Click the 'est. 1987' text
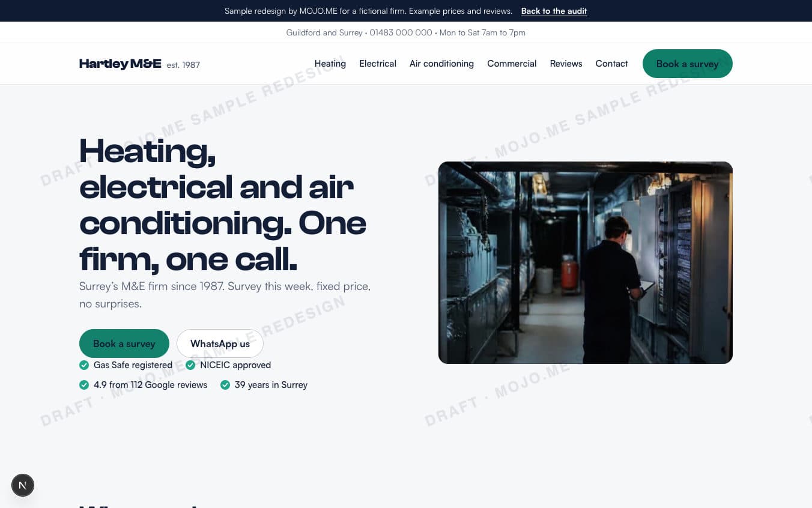Viewport: 812px width, 508px height. (183, 65)
